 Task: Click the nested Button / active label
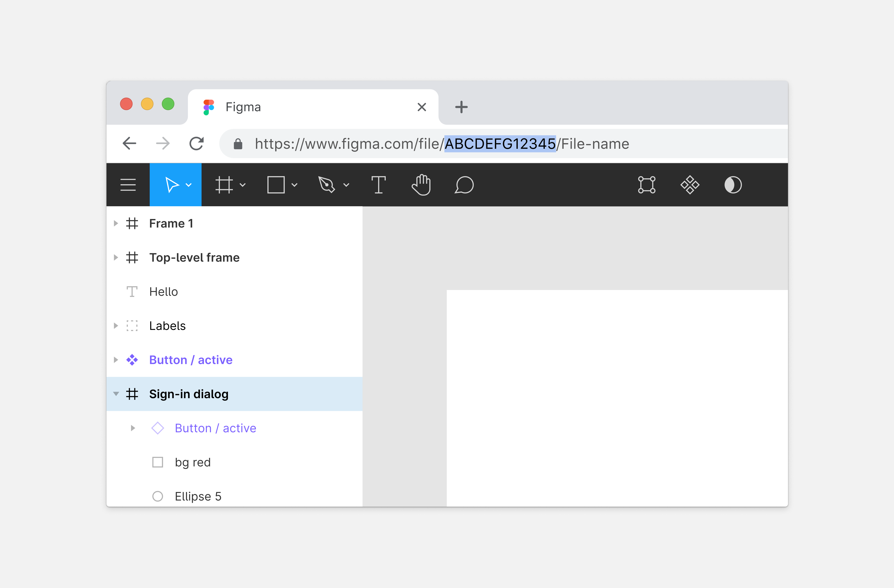tap(216, 428)
